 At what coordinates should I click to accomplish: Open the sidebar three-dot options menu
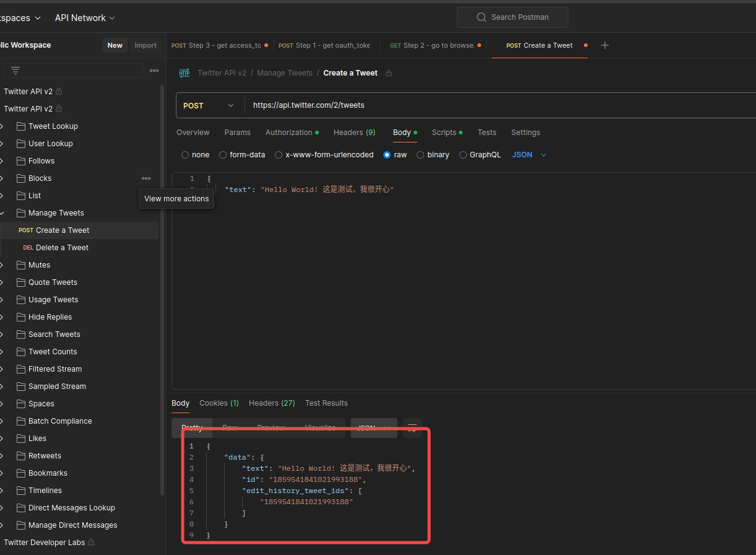(154, 71)
